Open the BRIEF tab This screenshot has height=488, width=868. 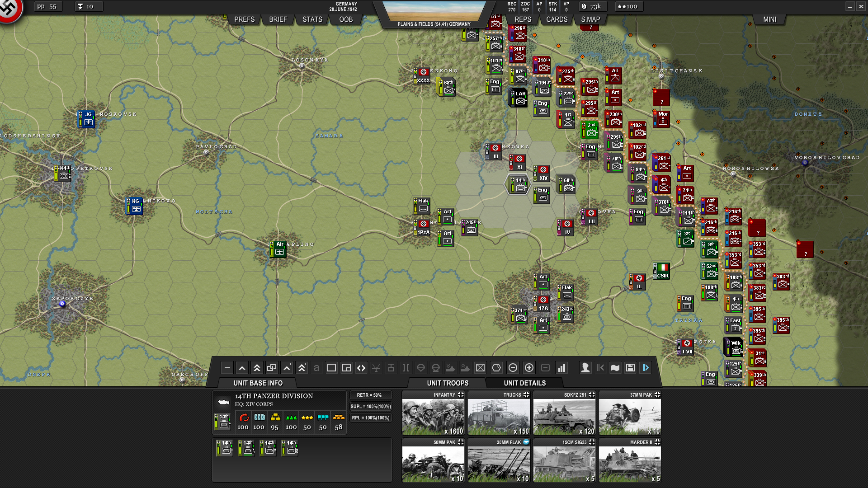click(278, 19)
